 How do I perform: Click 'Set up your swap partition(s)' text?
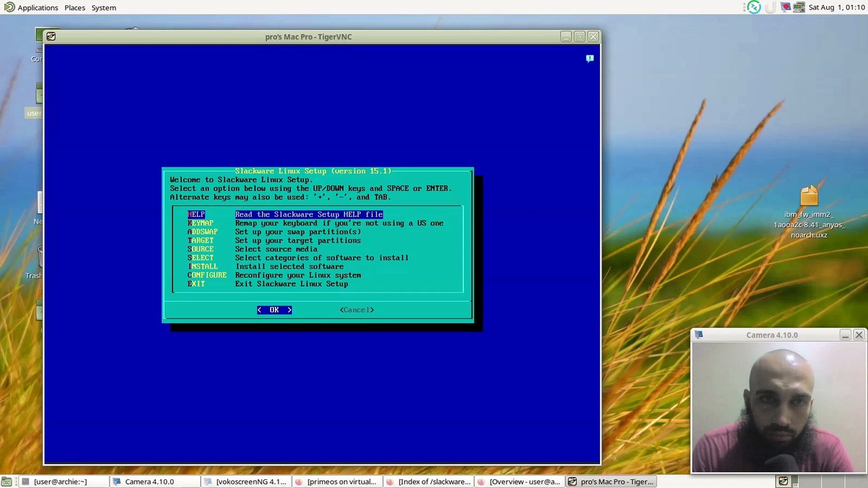point(298,232)
